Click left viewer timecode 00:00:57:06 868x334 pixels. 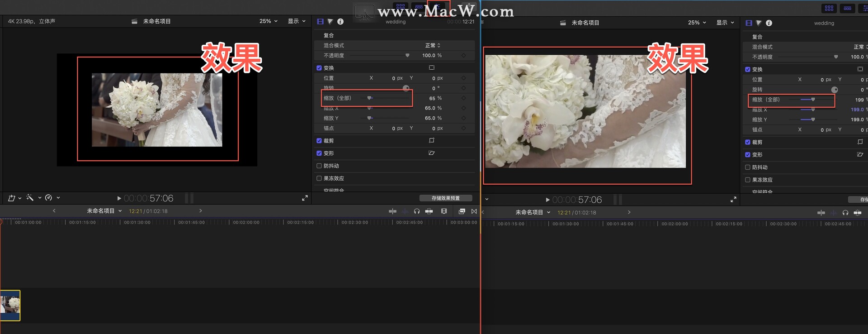148,198
